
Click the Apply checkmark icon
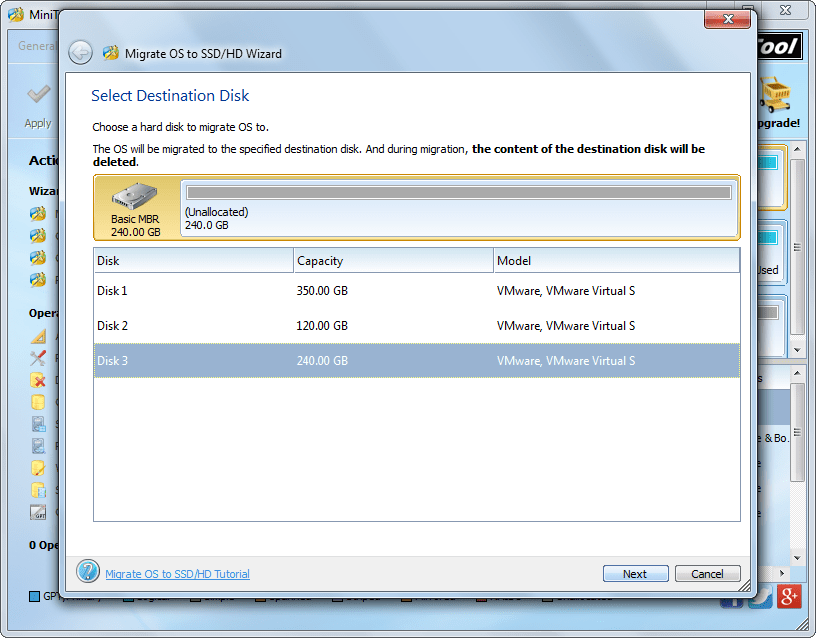tap(37, 95)
